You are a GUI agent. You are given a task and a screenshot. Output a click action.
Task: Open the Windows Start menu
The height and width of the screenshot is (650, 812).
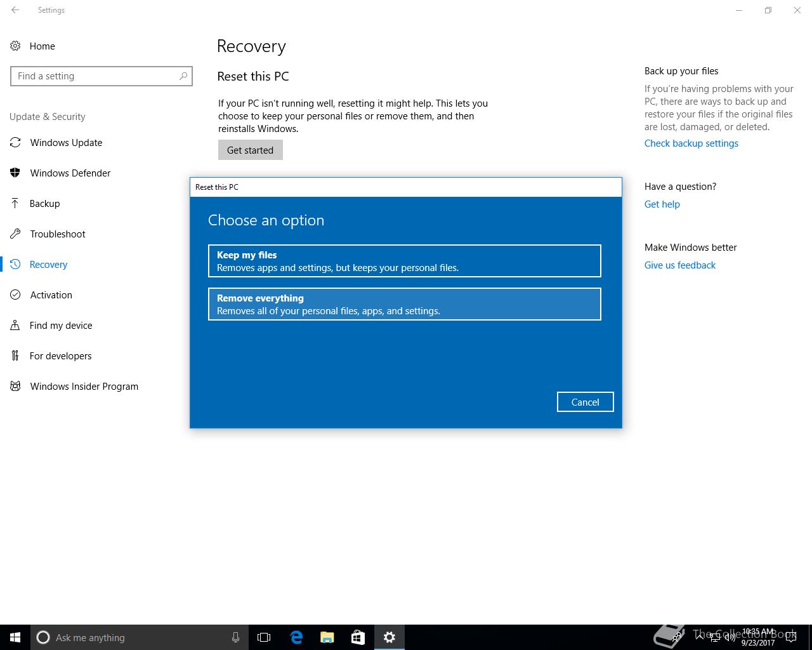[15, 637]
